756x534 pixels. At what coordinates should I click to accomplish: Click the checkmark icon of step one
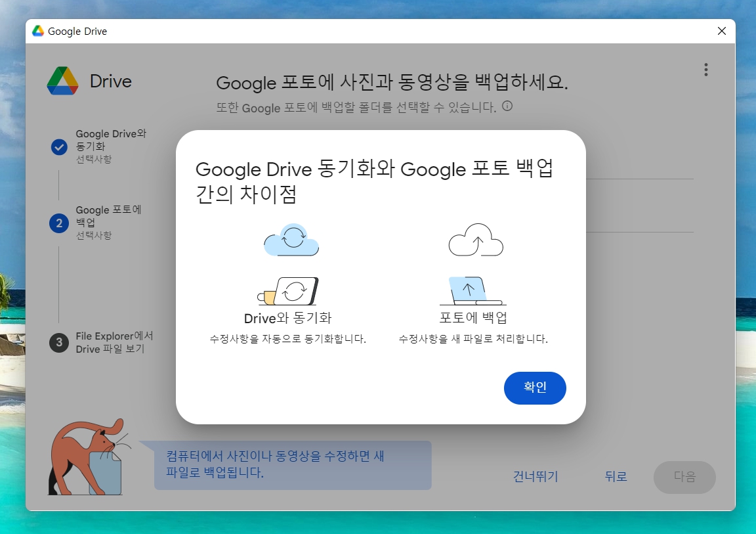tap(59, 147)
